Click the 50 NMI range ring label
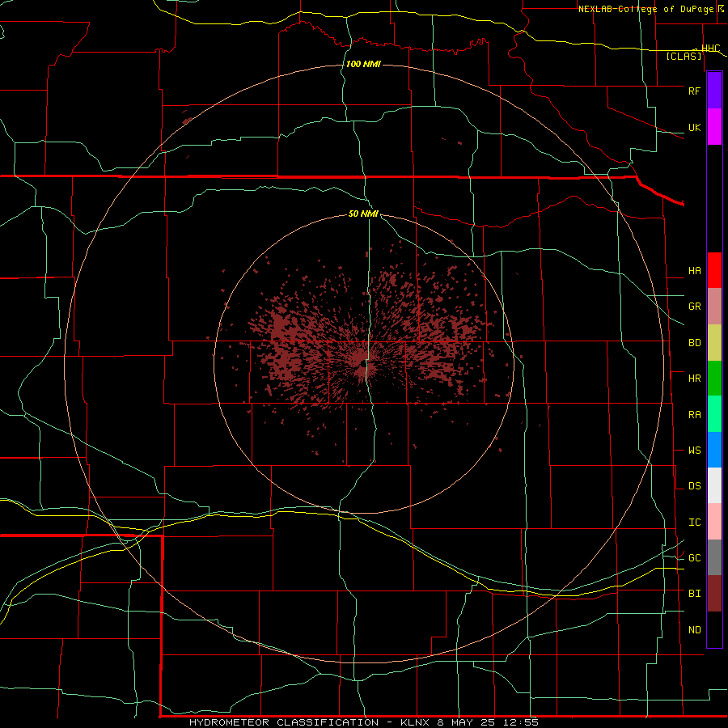 coord(363,214)
